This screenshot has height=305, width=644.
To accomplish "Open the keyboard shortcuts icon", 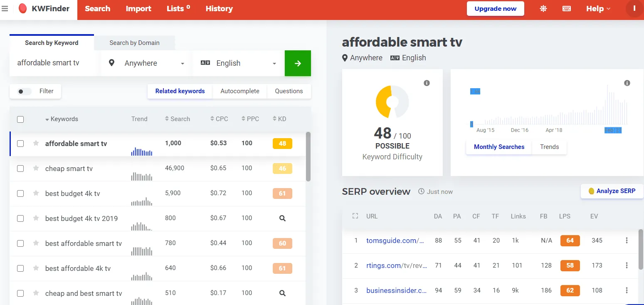I will (x=566, y=9).
